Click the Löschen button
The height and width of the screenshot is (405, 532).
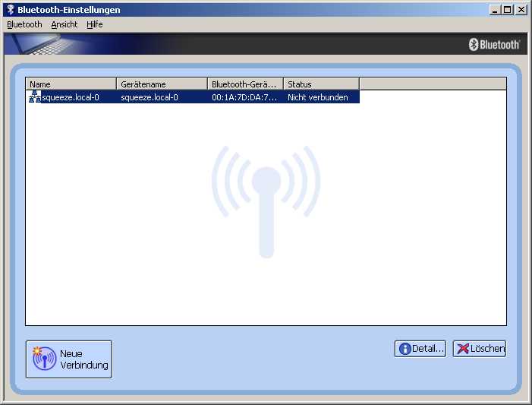479,349
